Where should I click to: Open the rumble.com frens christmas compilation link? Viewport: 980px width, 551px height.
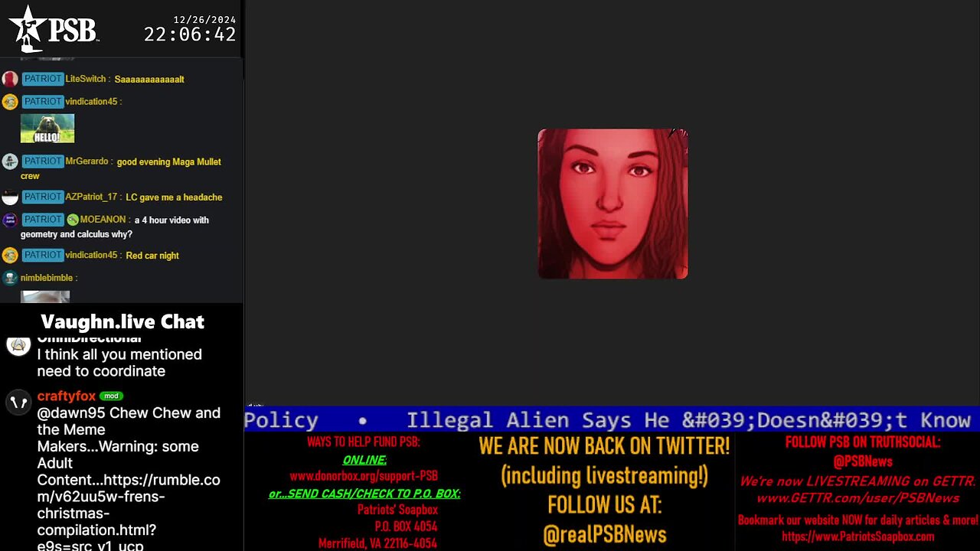pyautogui.click(x=129, y=505)
